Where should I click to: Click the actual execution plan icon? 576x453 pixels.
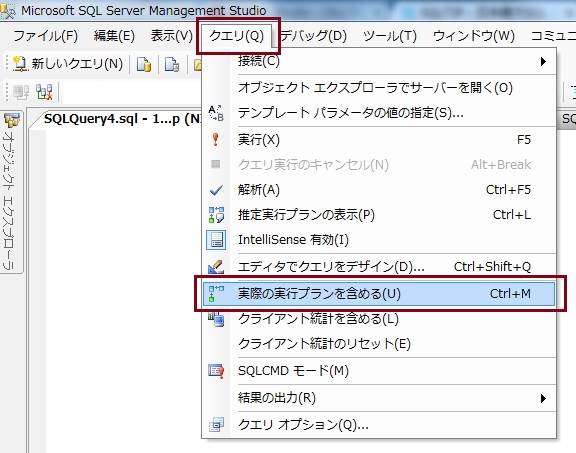216,294
